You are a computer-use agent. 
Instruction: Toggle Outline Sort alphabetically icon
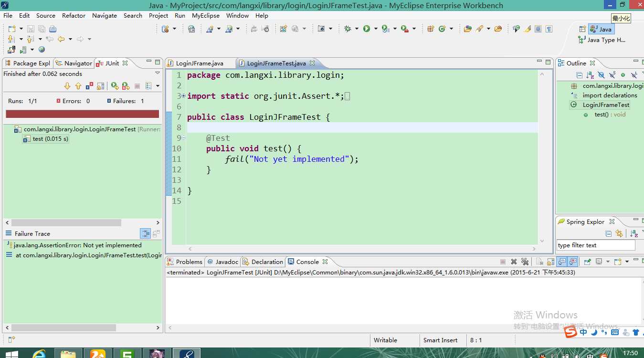tap(590, 75)
